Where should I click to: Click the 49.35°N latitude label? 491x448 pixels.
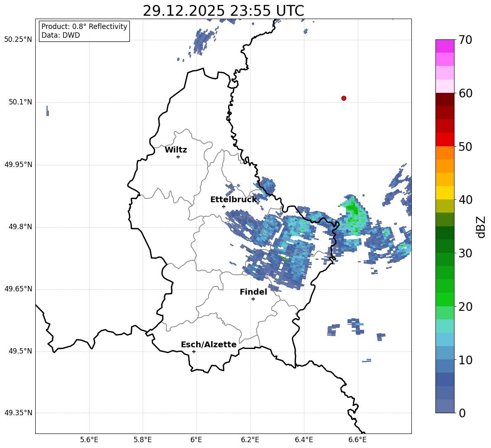(18, 413)
